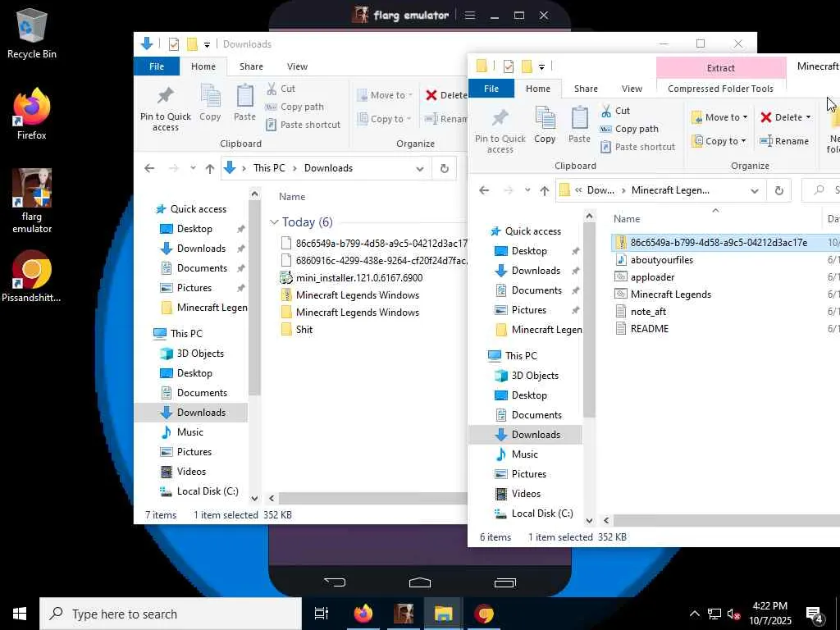Screen dimensions: 840x630
Task: Open Move to dropdown in front window
Action: 719,117
